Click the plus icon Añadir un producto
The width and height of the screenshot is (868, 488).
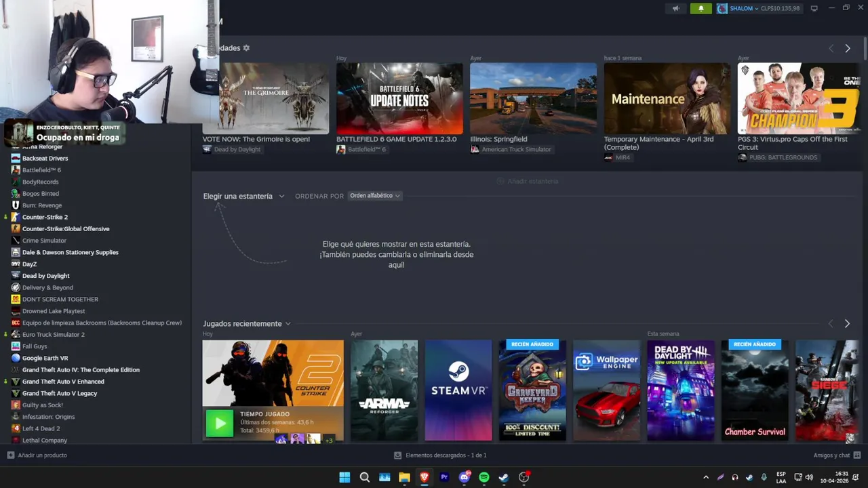coord(10,455)
